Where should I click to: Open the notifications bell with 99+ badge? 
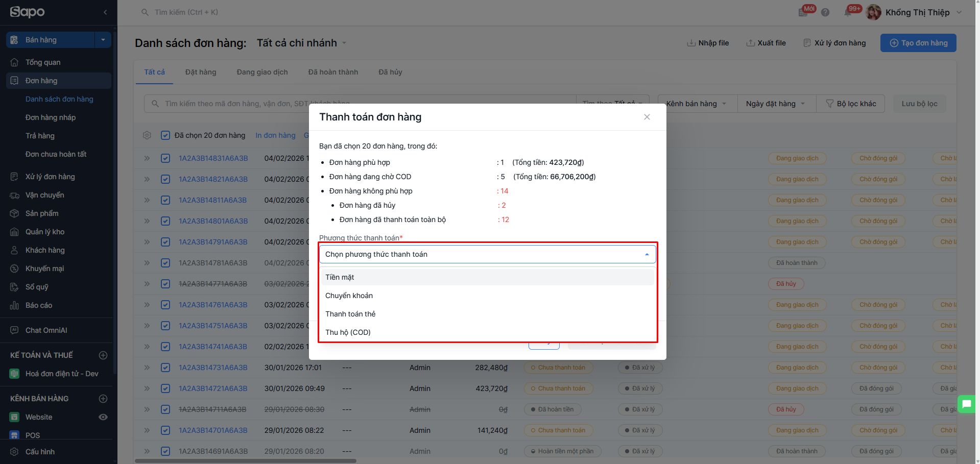point(848,12)
